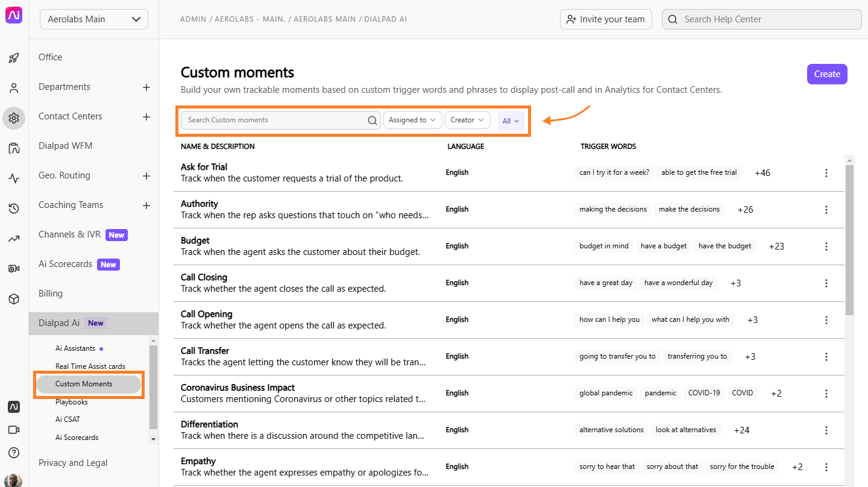Select Ai CSAT submenu item
This screenshot has width=868, height=487.
pyautogui.click(x=68, y=419)
